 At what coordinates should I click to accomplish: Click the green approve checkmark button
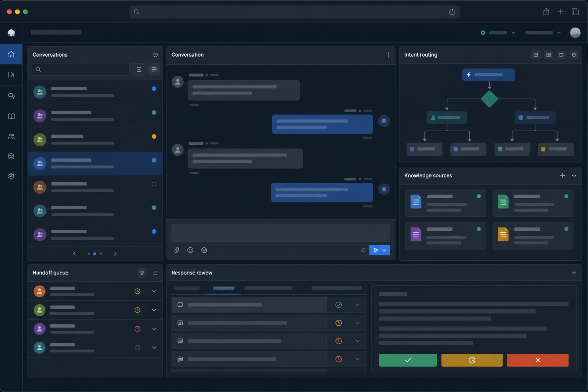pos(408,360)
